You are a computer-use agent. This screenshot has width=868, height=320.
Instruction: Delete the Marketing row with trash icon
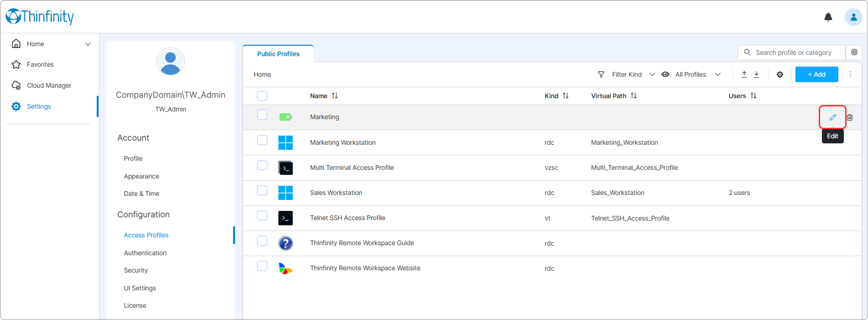pyautogui.click(x=850, y=117)
